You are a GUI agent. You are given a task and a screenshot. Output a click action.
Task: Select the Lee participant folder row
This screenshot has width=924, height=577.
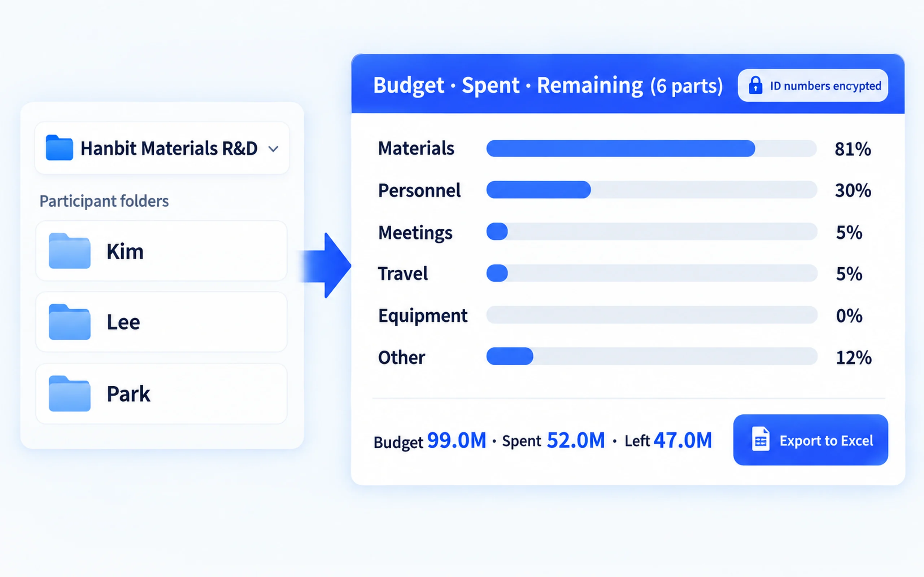161,322
